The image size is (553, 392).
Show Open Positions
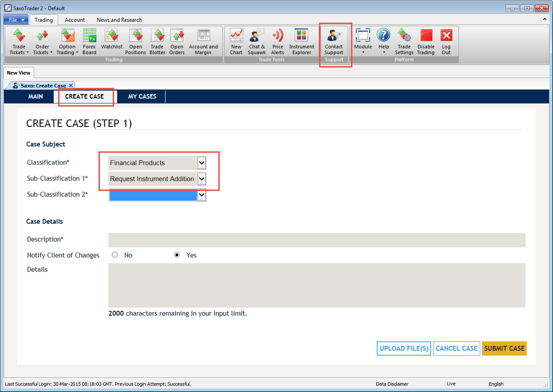coord(135,42)
